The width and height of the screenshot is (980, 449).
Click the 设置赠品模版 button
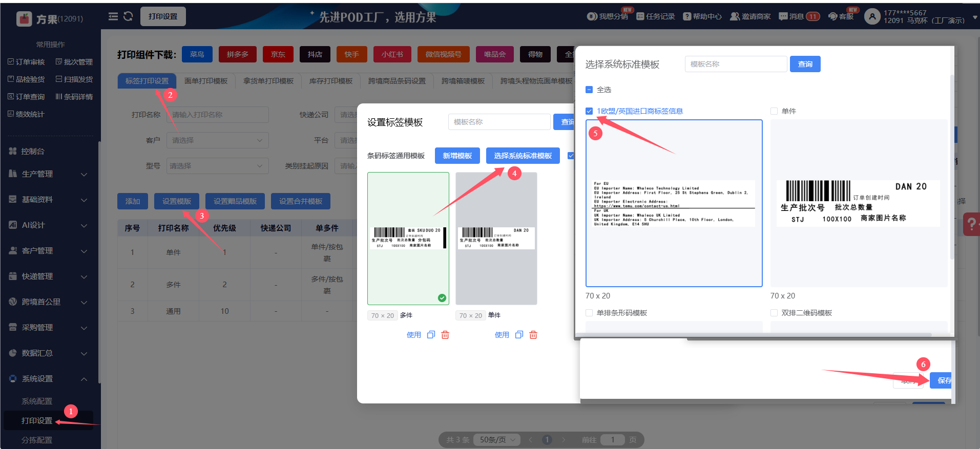pyautogui.click(x=235, y=201)
